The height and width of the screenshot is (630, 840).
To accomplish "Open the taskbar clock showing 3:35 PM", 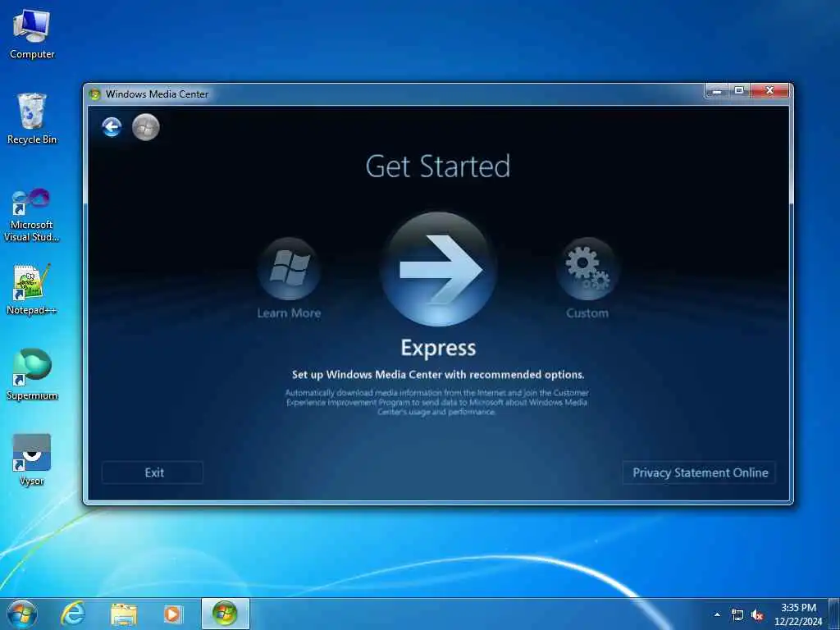I will click(x=798, y=614).
